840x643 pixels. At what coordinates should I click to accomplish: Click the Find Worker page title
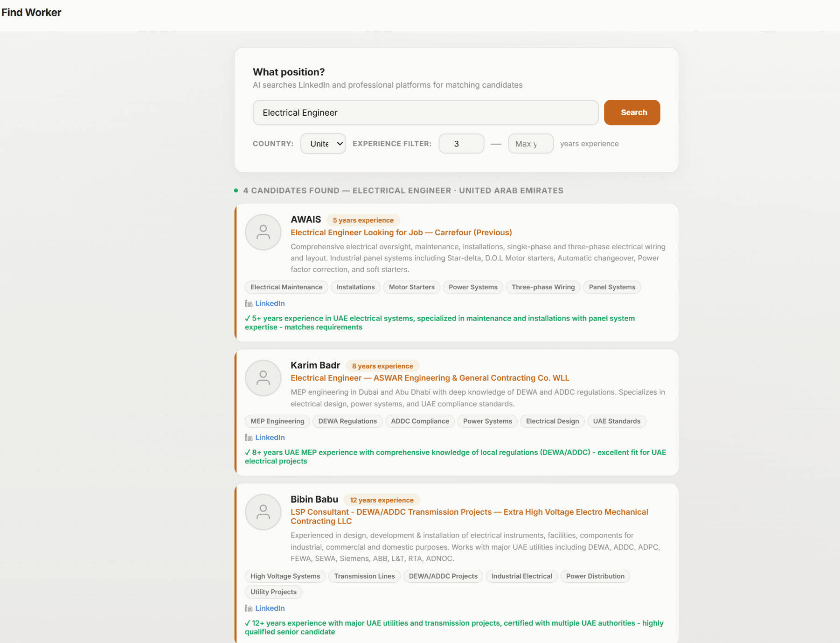(31, 13)
